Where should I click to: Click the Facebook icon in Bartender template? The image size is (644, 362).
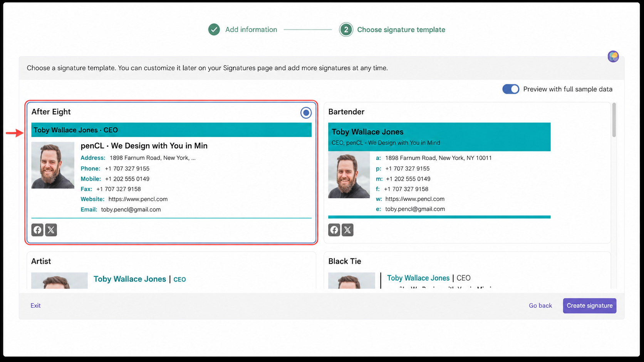334,230
